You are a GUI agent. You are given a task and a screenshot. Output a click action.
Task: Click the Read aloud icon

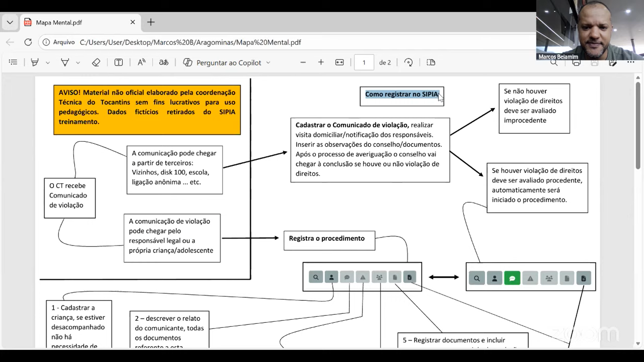(x=142, y=62)
